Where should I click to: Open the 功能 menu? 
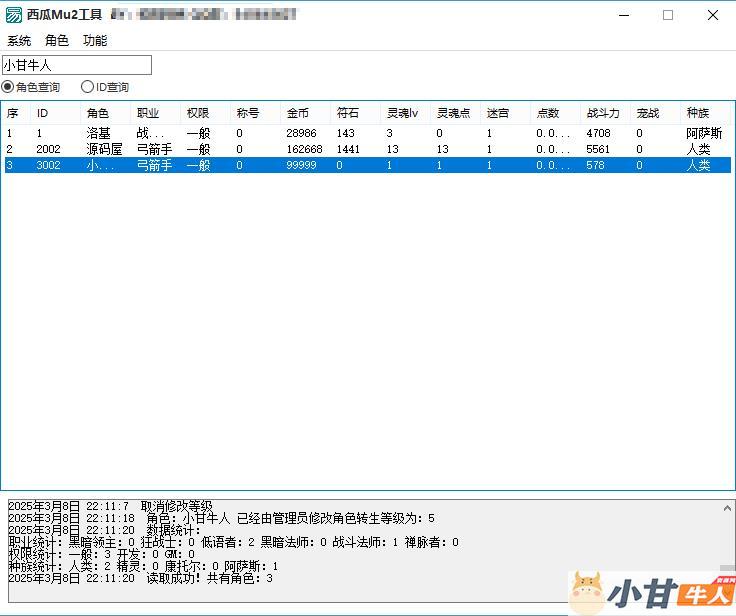pyautogui.click(x=95, y=41)
